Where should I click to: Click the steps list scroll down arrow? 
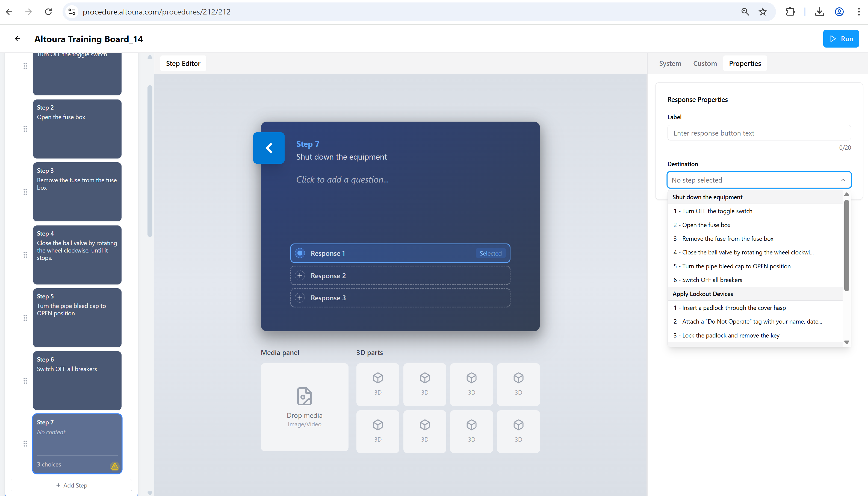[x=150, y=493]
